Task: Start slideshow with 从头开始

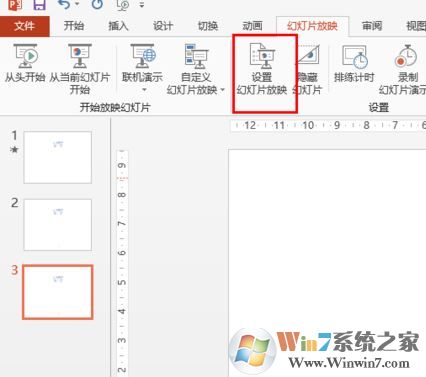Action: pyautogui.click(x=25, y=63)
